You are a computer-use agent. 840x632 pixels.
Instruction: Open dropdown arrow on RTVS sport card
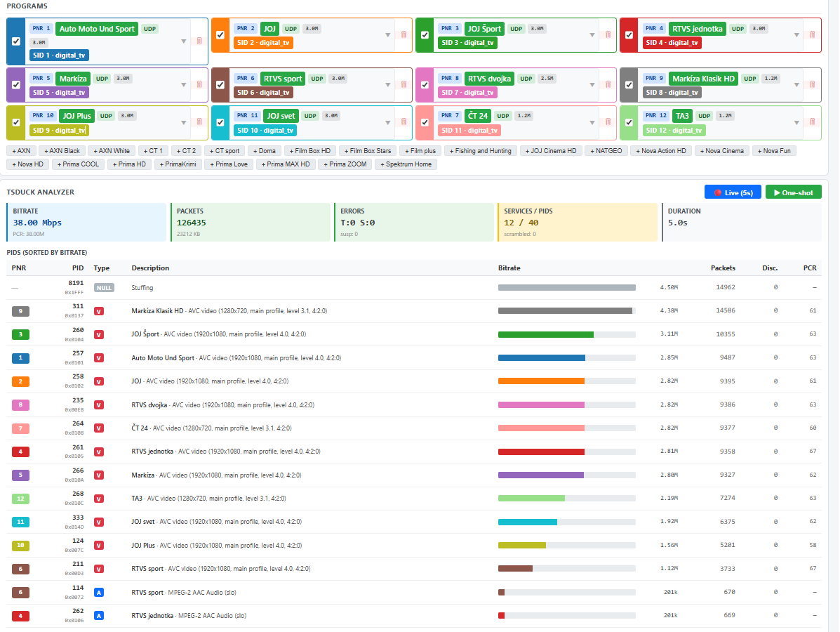coord(388,85)
